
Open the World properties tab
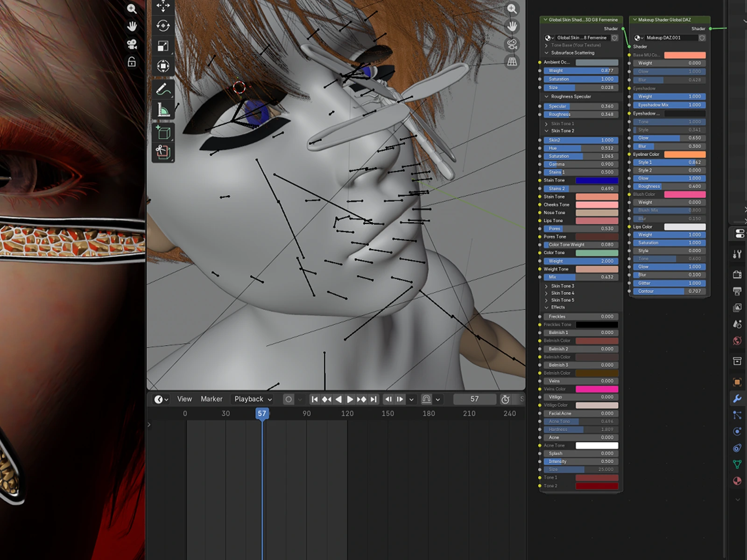pyautogui.click(x=737, y=341)
